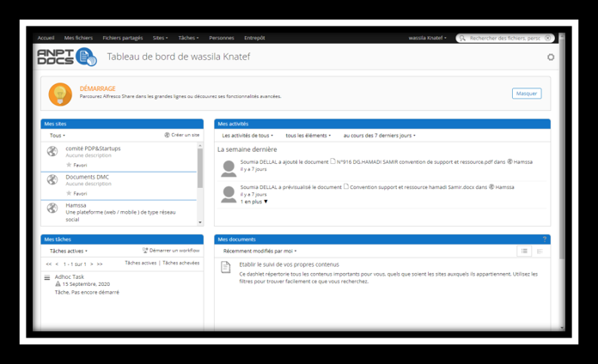Click Soumia DELLAL name on added-document activity
The width and height of the screenshot is (598, 364).
[259, 162]
